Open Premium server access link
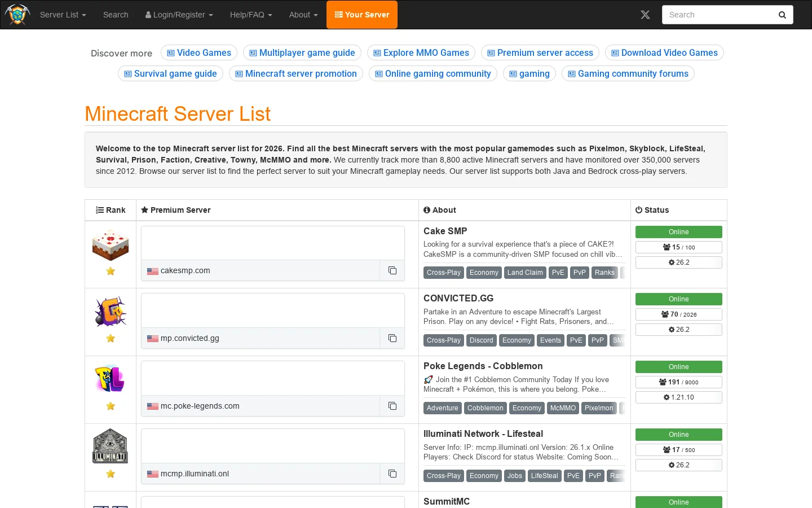The width and height of the screenshot is (812, 508). point(540,52)
